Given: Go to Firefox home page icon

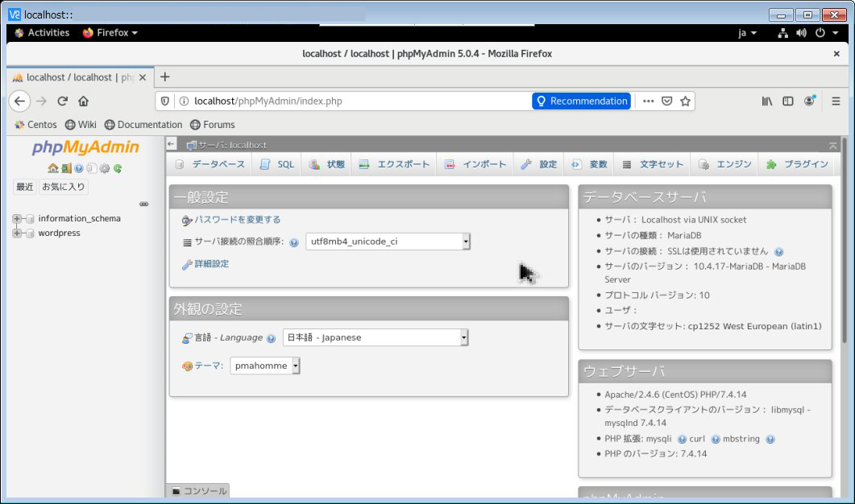Looking at the screenshot, I should (x=84, y=101).
